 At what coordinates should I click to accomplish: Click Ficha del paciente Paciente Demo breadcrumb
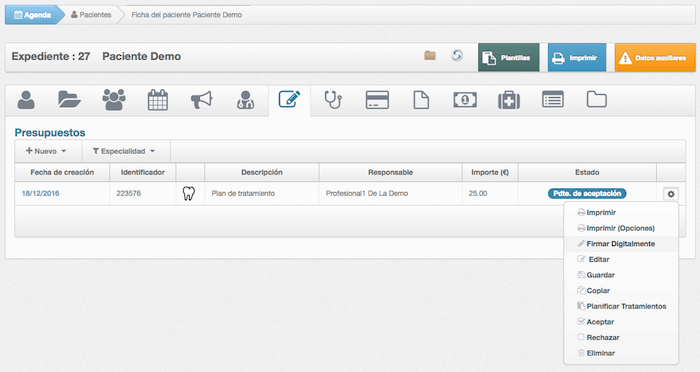click(x=187, y=15)
